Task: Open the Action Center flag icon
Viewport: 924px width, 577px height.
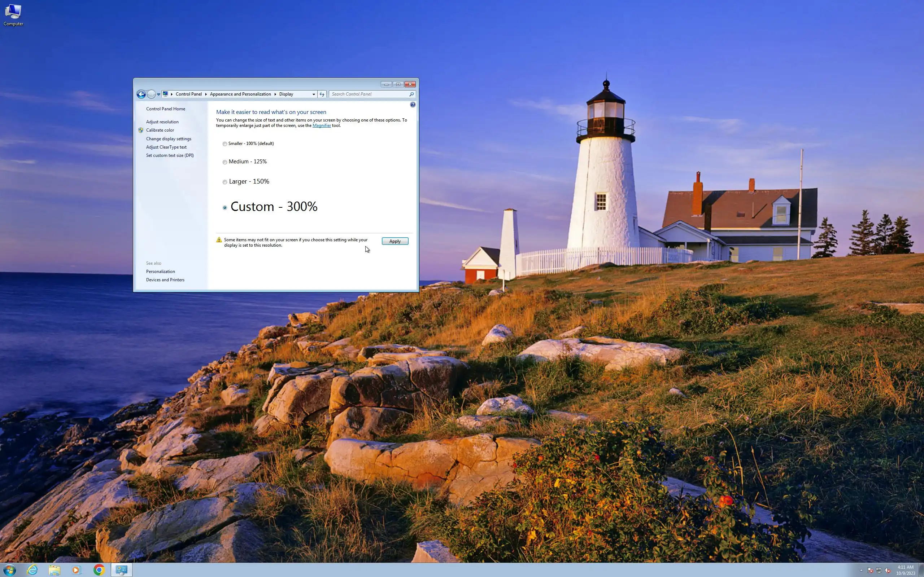Action: click(x=870, y=571)
